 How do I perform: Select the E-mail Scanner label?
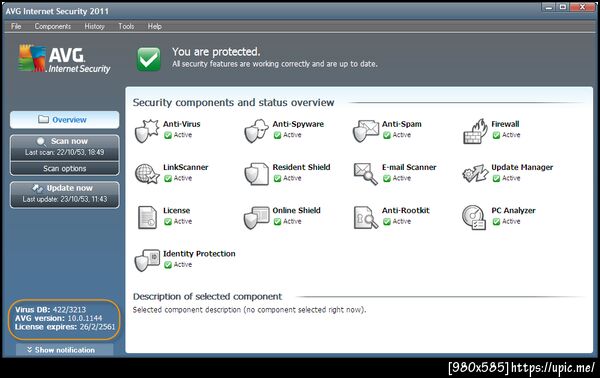point(409,167)
